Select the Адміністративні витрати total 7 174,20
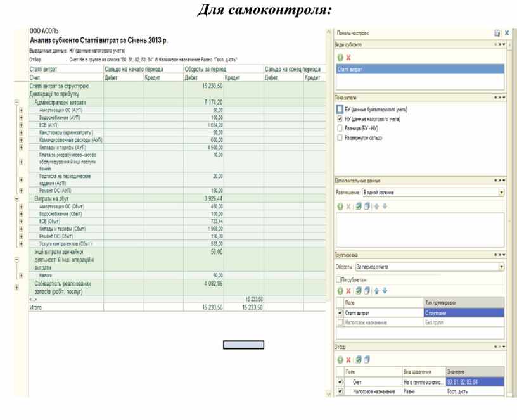 [214, 103]
